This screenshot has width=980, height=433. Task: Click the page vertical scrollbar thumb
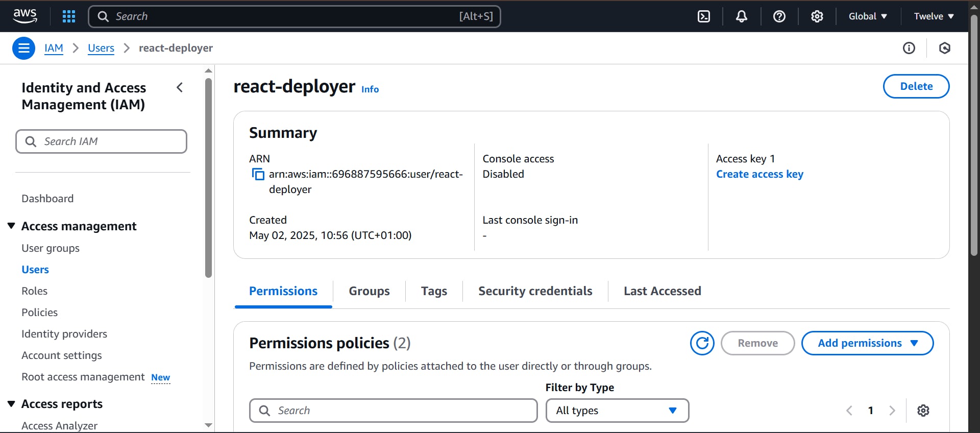[974, 135]
